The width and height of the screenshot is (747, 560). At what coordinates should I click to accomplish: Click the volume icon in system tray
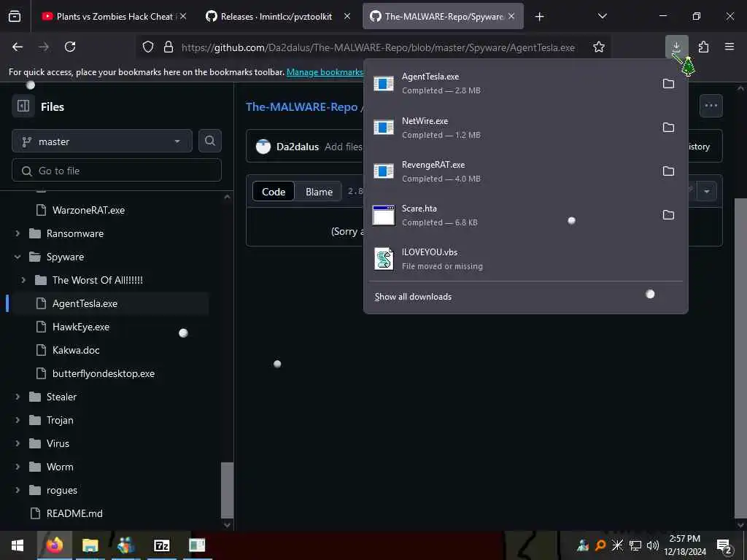point(653,545)
